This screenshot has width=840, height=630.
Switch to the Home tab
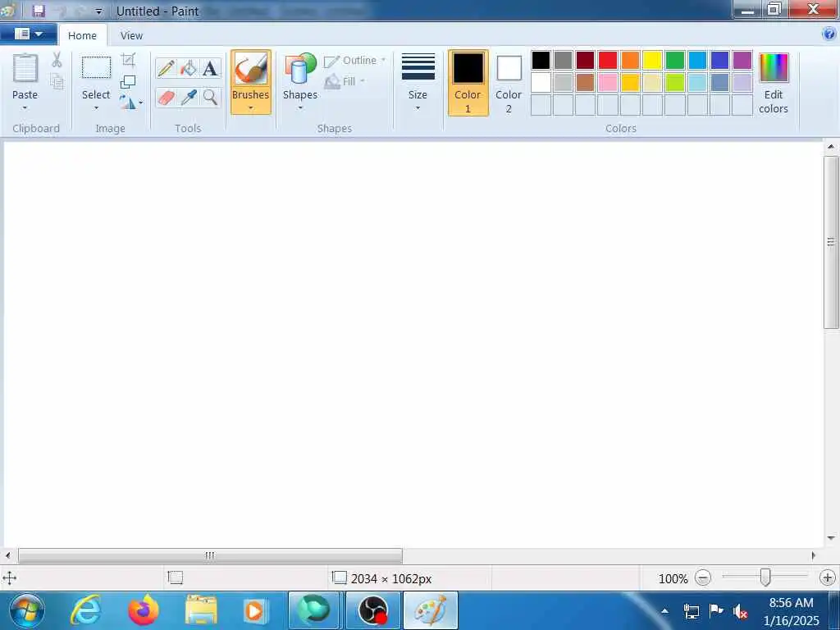83,35
